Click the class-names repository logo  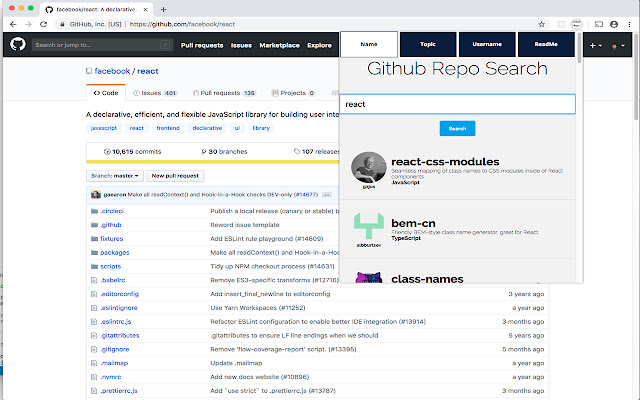click(369, 277)
